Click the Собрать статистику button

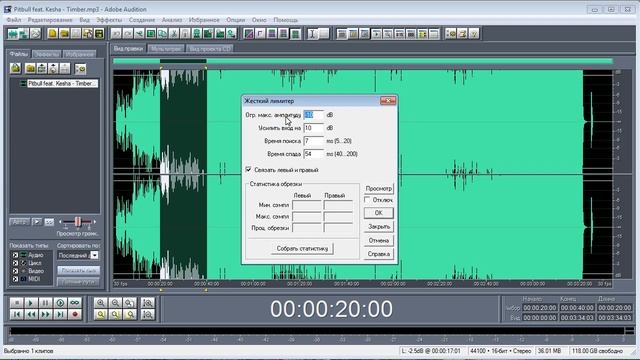[x=302, y=249]
